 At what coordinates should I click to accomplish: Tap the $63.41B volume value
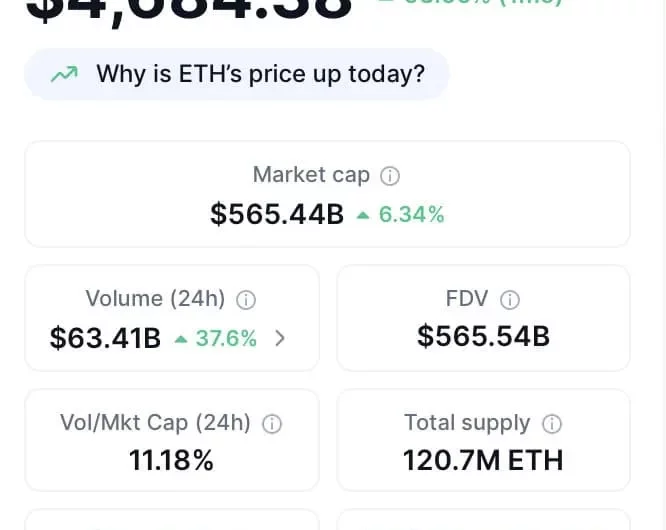(x=105, y=338)
